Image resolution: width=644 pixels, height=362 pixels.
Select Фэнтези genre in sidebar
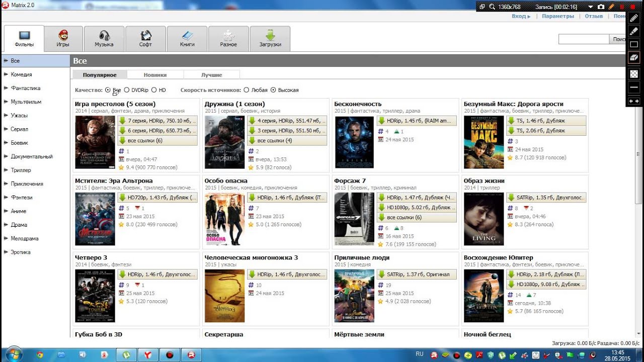click(35, 198)
